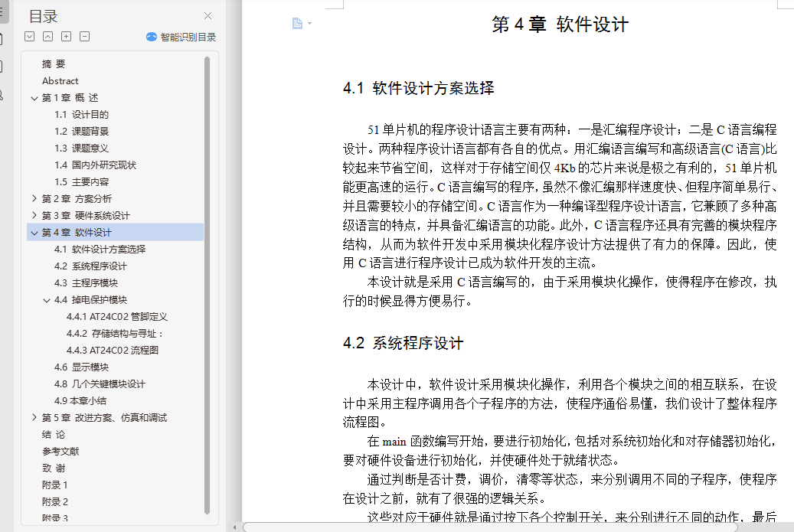Go to 参考文献 in the outline
The width and height of the screenshot is (794, 532).
[x=60, y=451]
